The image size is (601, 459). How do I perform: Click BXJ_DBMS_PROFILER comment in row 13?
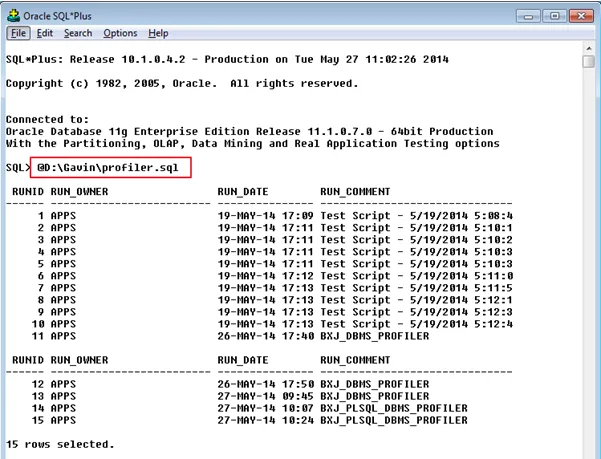pos(375,396)
